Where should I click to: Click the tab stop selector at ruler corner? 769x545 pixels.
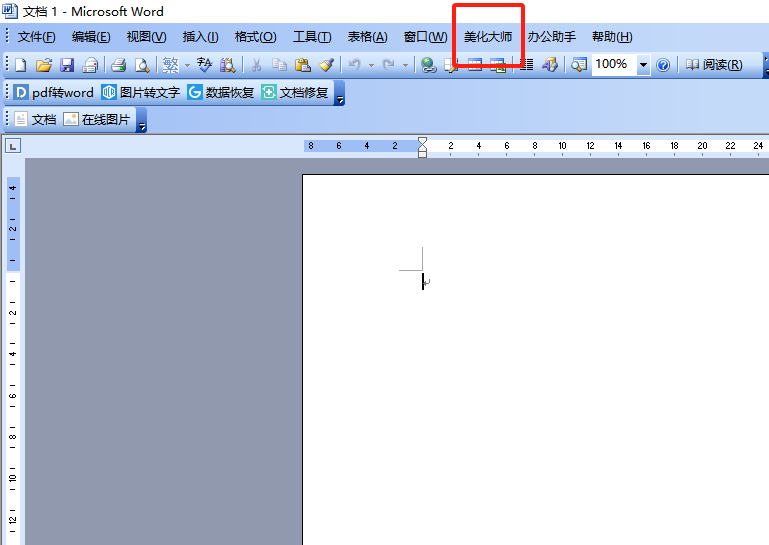[12, 146]
